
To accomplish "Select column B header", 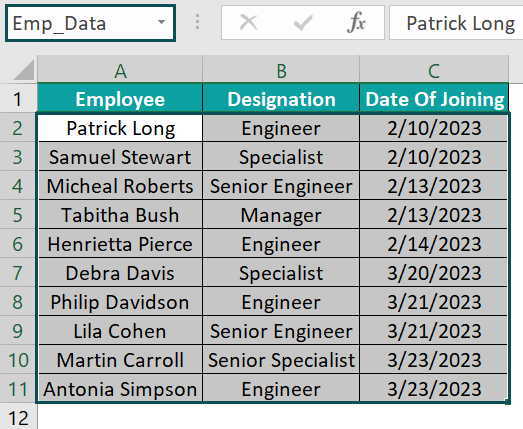I will pyautogui.click(x=281, y=70).
